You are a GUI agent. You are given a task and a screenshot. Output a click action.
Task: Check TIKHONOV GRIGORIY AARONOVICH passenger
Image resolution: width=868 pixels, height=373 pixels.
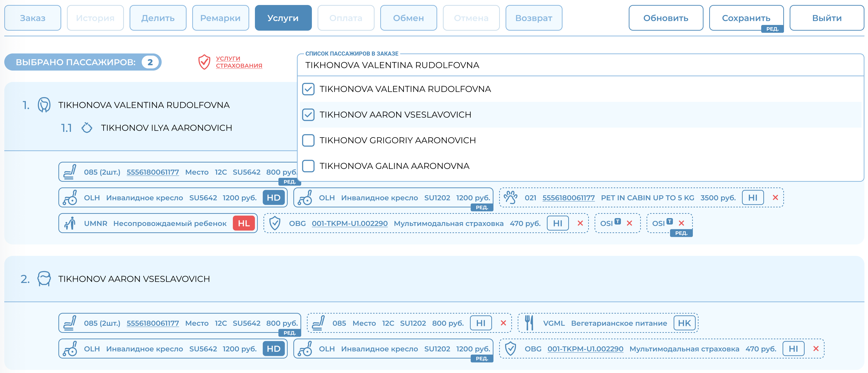pyautogui.click(x=308, y=140)
